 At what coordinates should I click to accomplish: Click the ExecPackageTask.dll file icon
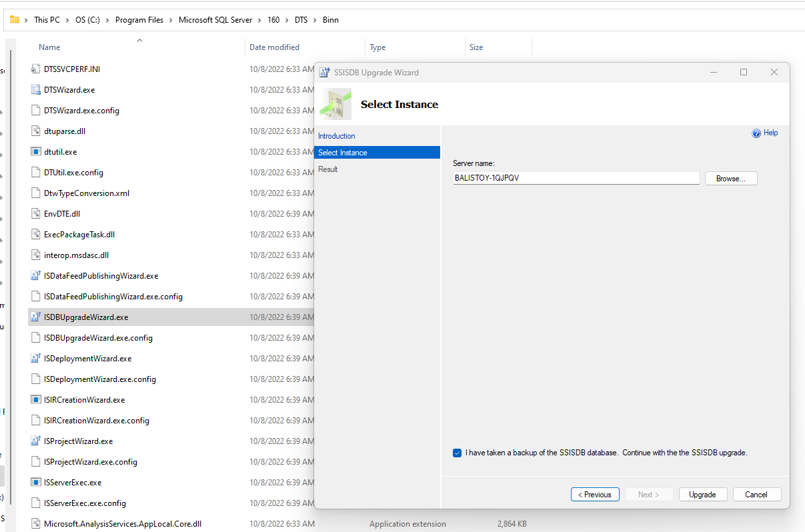point(36,234)
